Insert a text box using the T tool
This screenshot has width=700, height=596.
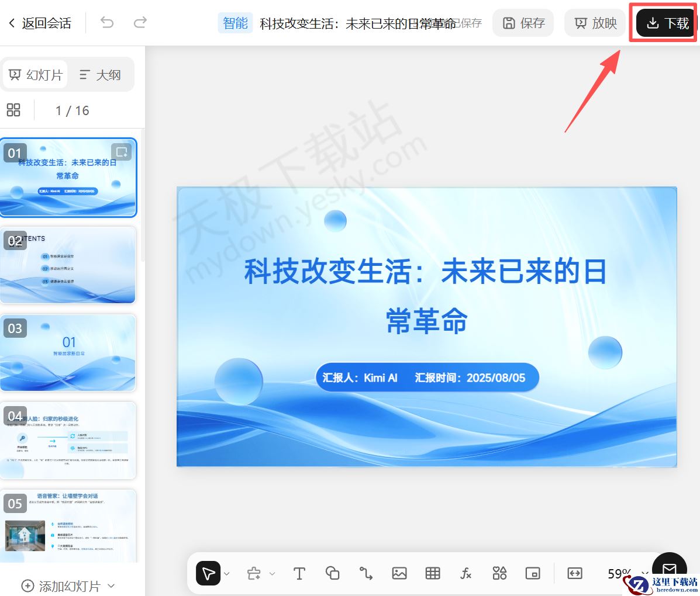point(299,573)
